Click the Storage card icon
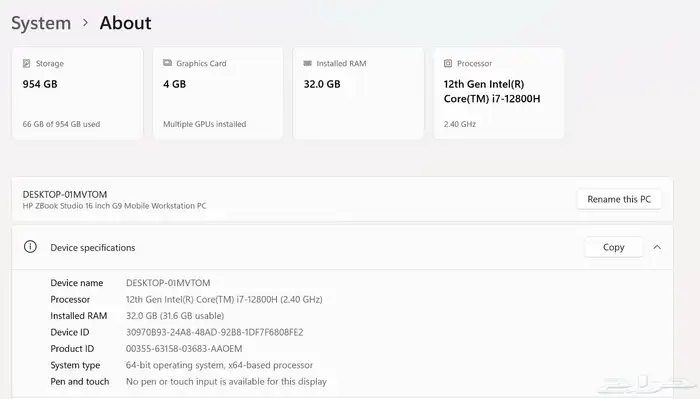Image resolution: width=700 pixels, height=399 pixels. 27,63
